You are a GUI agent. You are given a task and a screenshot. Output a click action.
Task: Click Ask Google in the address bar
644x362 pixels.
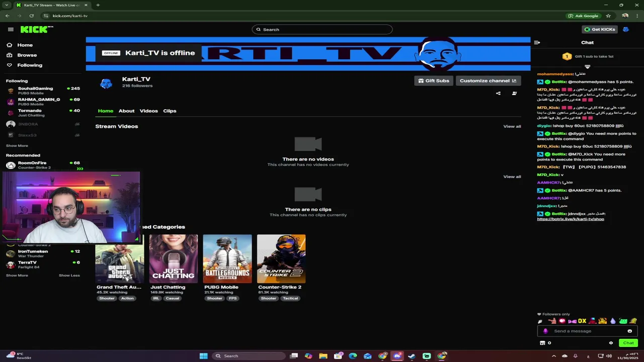(x=584, y=16)
